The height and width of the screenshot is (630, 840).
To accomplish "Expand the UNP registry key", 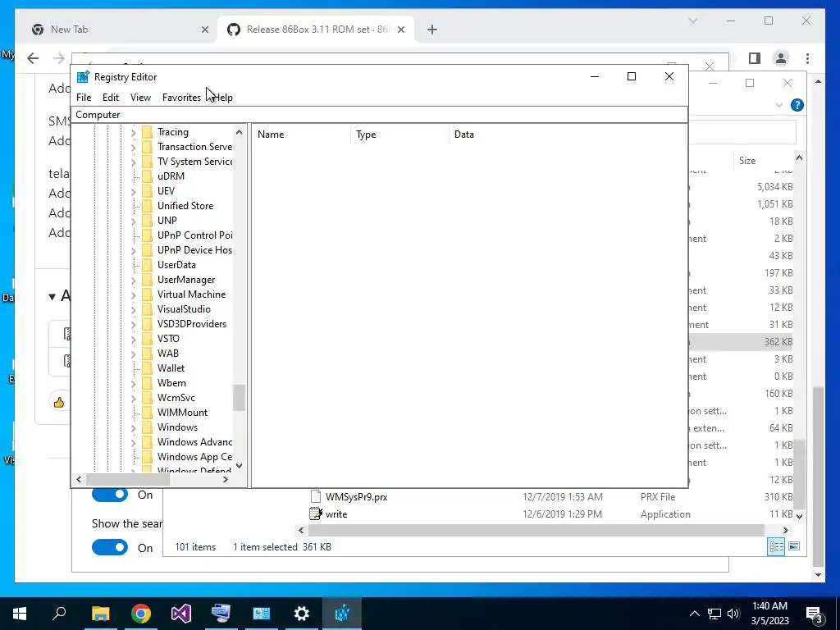I will tap(133, 221).
